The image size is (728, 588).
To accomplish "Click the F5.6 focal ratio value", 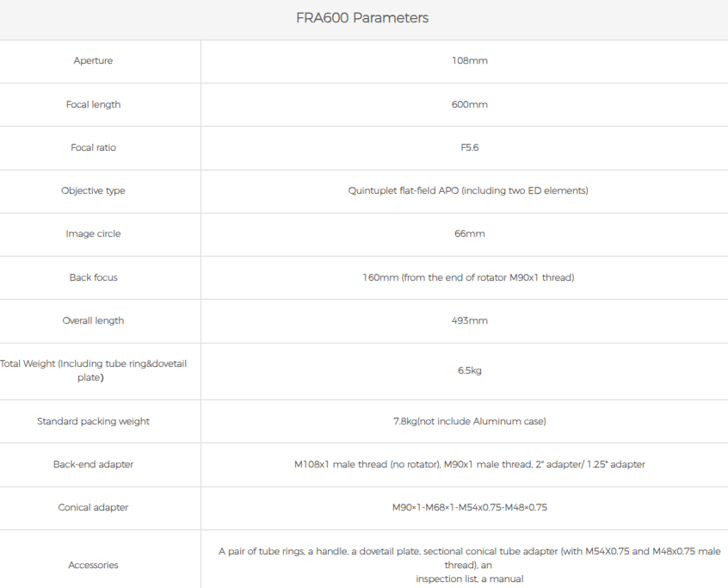I will pyautogui.click(x=469, y=147).
